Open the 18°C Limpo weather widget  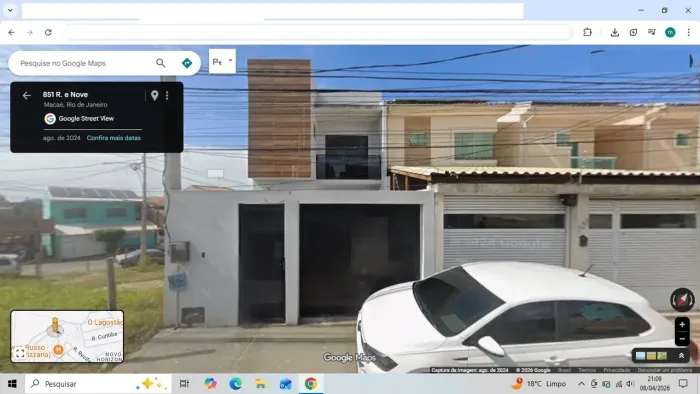[539, 384]
